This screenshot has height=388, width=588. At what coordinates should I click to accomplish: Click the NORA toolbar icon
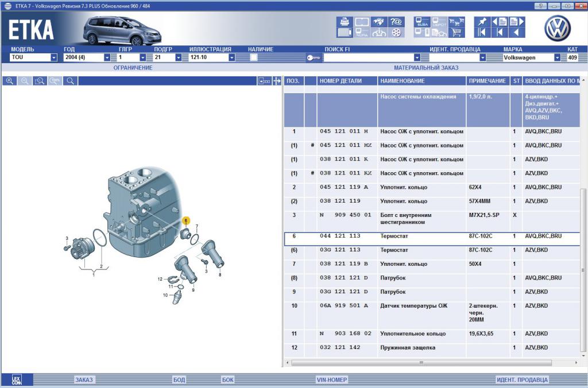362,33
